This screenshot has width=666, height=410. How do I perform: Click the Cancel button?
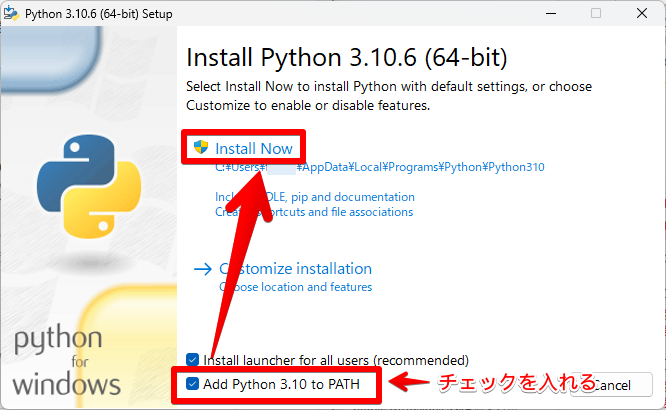coord(612,385)
